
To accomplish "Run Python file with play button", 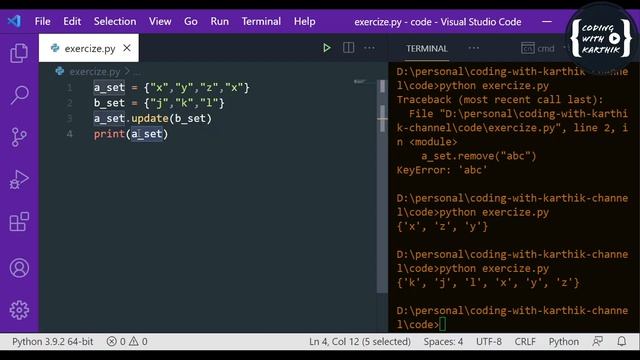I will (x=327, y=48).
